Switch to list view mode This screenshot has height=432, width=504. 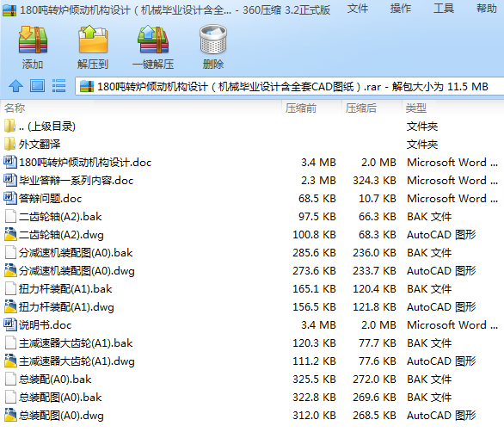58,86
